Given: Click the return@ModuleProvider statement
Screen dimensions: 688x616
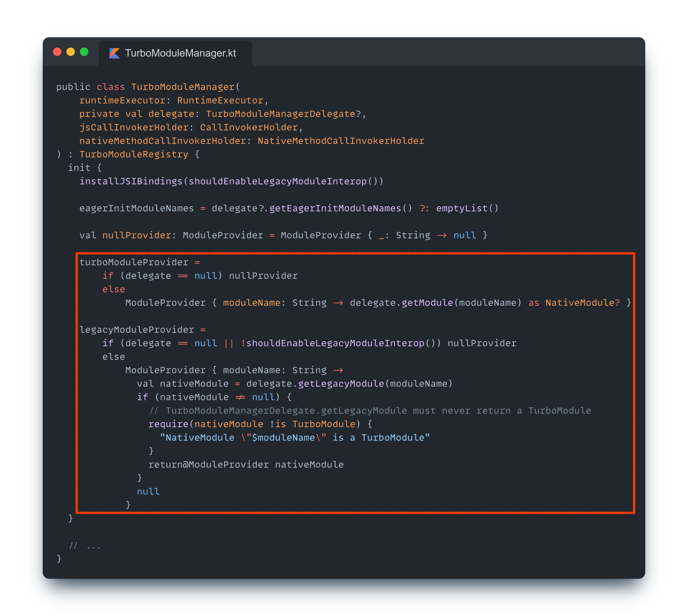Looking at the screenshot, I should click(208, 465).
